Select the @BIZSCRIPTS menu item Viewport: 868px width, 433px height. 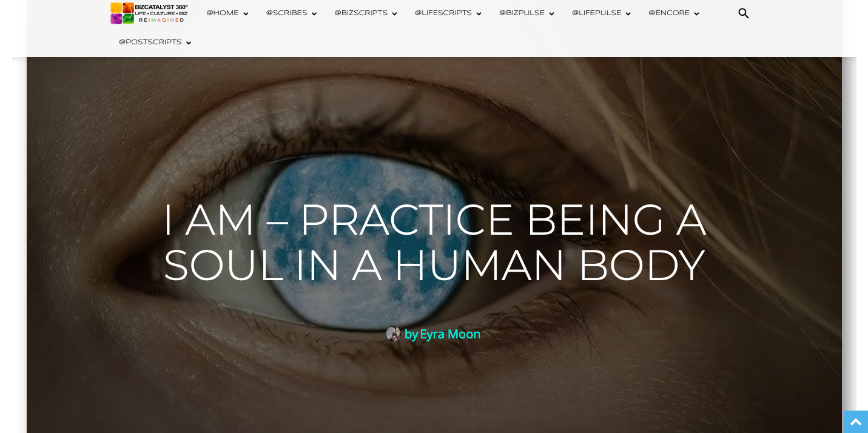361,13
